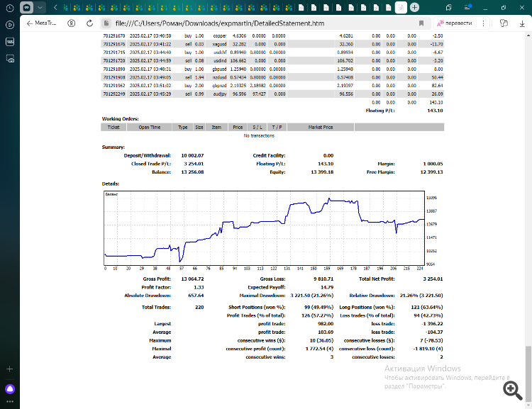Image resolution: width=532 pixels, height=409 pixels.
Task: Open browser history clock icon
Action: coord(10,8)
